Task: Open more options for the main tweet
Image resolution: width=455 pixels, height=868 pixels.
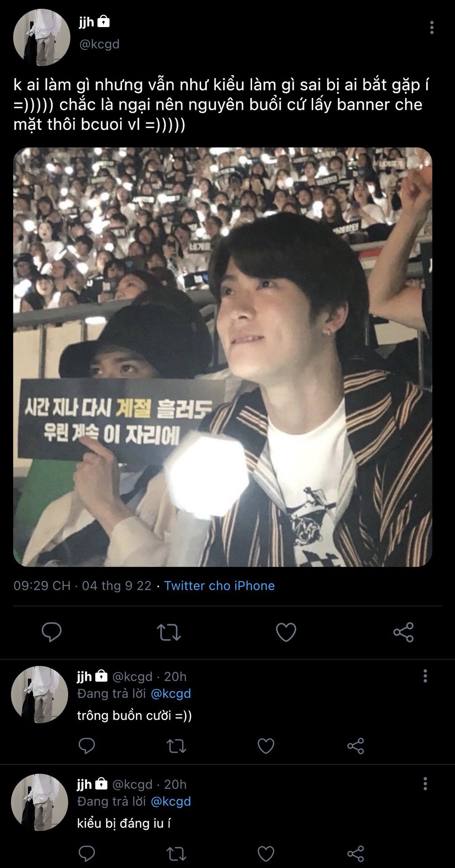Action: tap(432, 28)
